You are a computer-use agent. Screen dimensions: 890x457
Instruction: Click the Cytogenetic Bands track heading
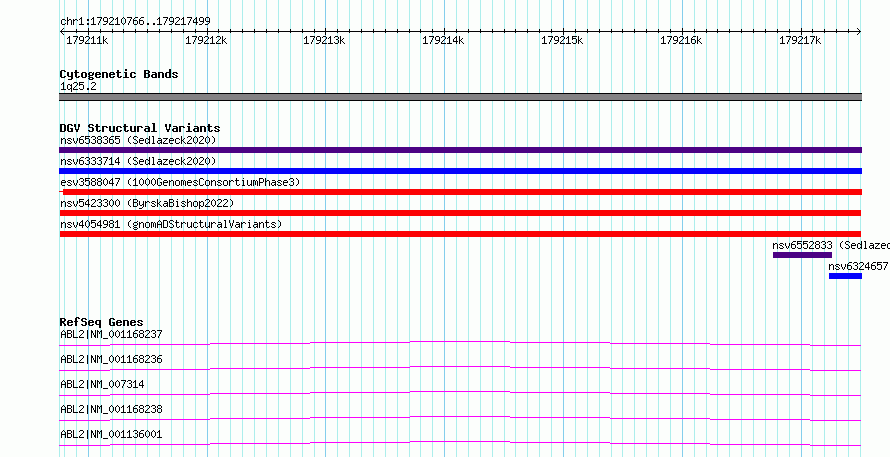[119, 74]
